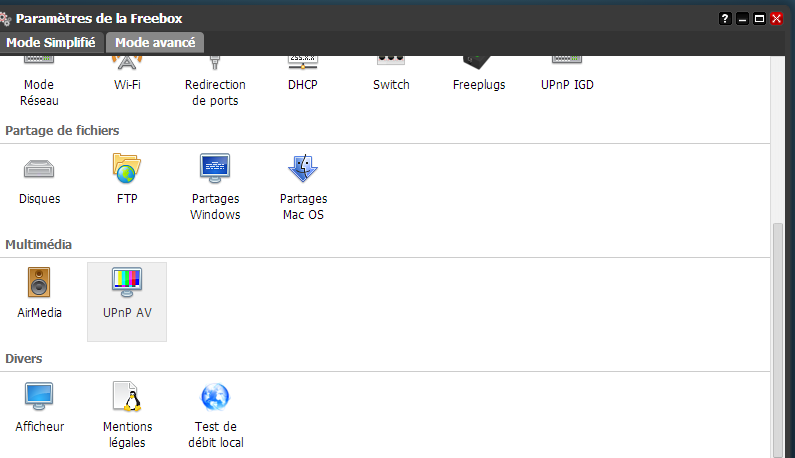795x458 pixels.
Task: Open Partages Windows settings
Action: (215, 188)
